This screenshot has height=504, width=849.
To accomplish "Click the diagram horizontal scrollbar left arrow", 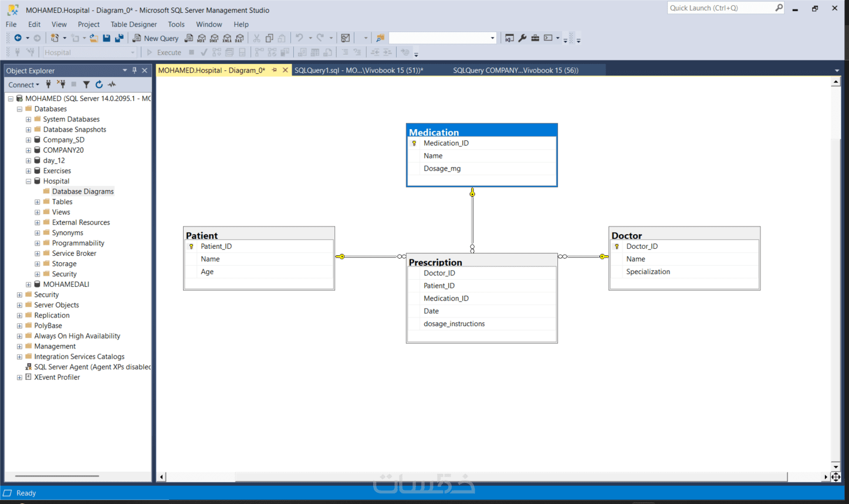I will pos(162,477).
